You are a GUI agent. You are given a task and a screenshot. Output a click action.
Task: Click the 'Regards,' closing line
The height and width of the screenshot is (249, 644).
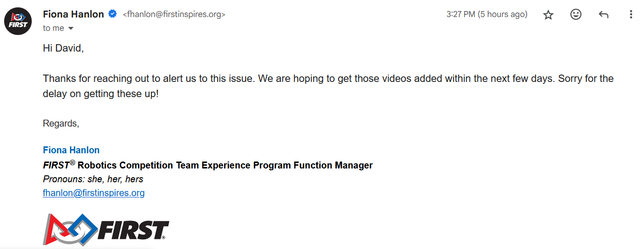tap(61, 123)
